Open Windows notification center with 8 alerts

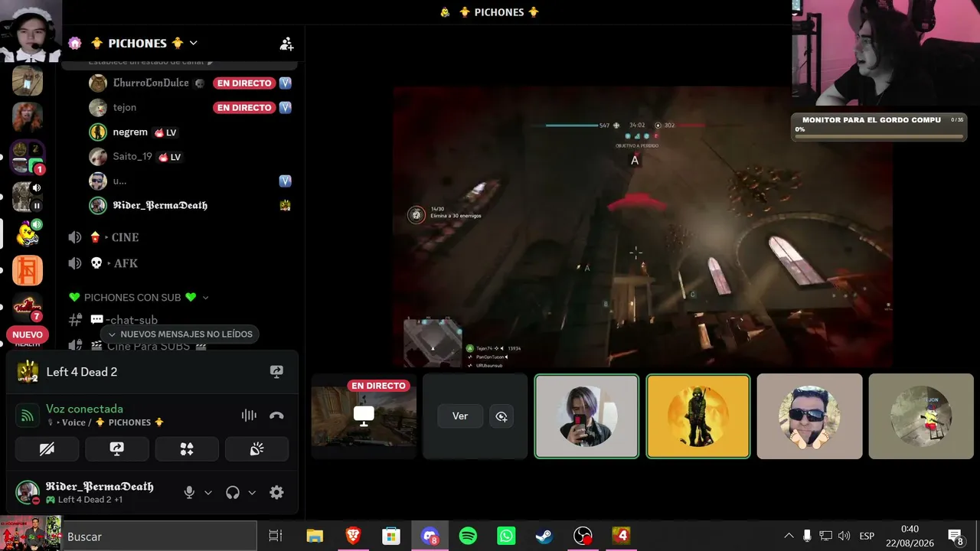[x=955, y=536]
